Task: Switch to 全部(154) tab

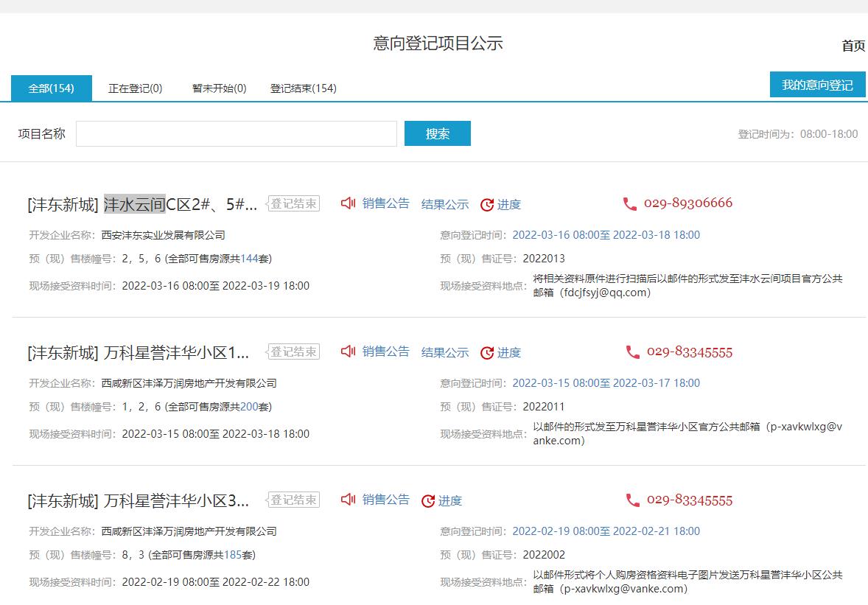Action: tap(52, 88)
